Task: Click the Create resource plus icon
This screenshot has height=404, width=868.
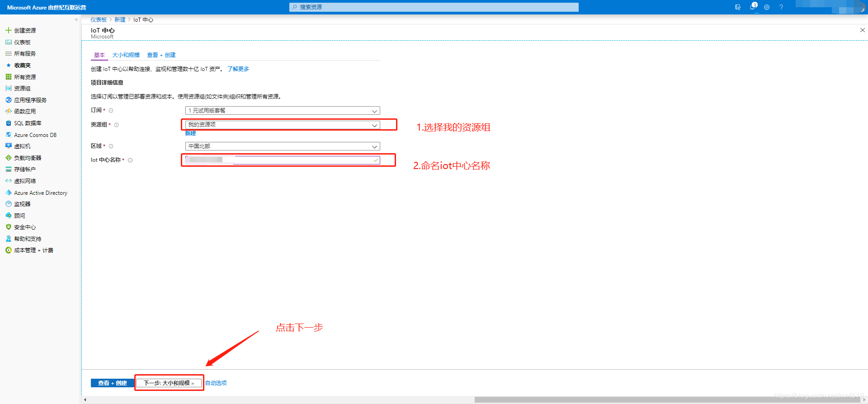Action: [x=8, y=30]
